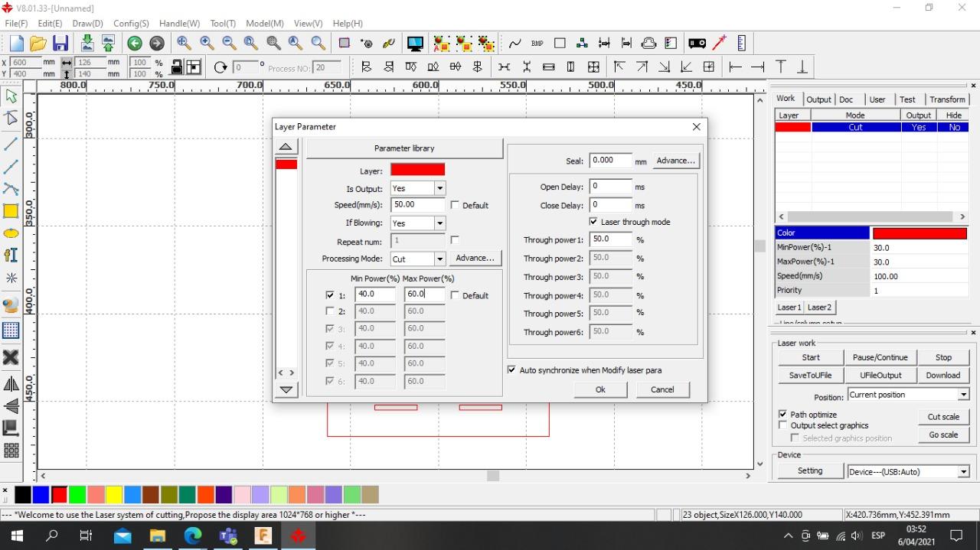Check laser 2 power checkbox
This screenshot has height=550, width=980.
pyautogui.click(x=330, y=311)
